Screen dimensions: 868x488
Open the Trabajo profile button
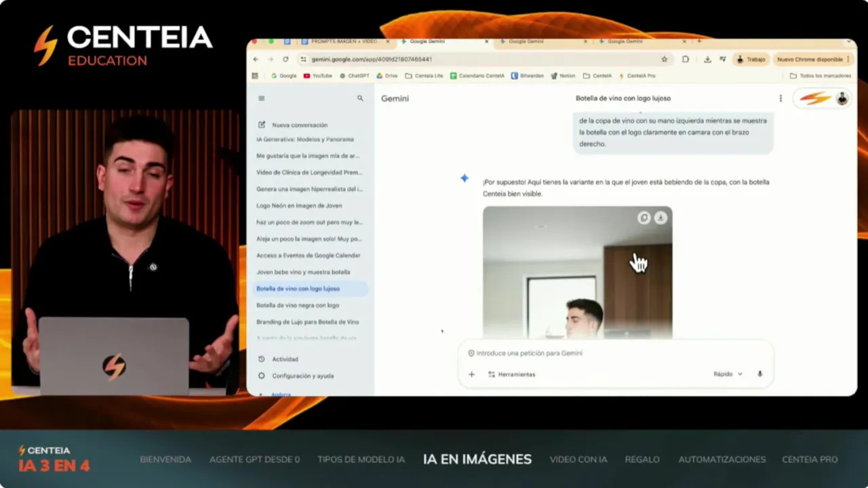tap(751, 60)
